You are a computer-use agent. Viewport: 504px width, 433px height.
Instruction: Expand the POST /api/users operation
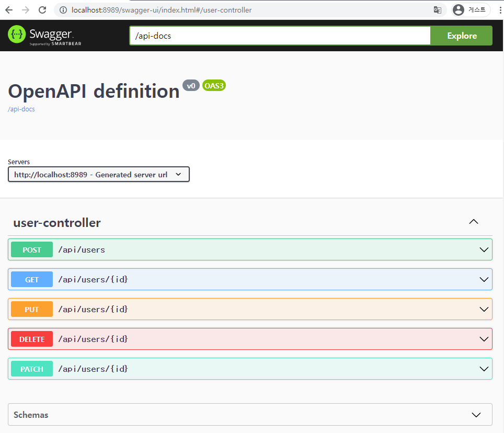click(x=483, y=249)
